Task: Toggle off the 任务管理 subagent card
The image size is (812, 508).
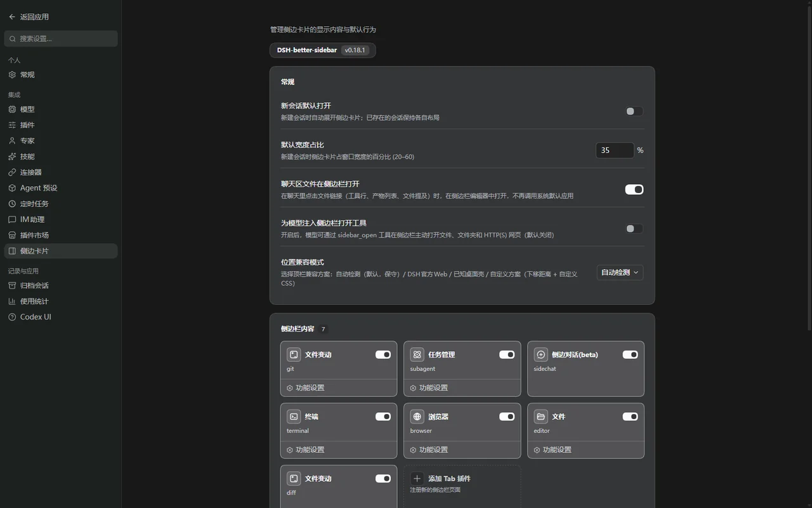Action: tap(507, 354)
